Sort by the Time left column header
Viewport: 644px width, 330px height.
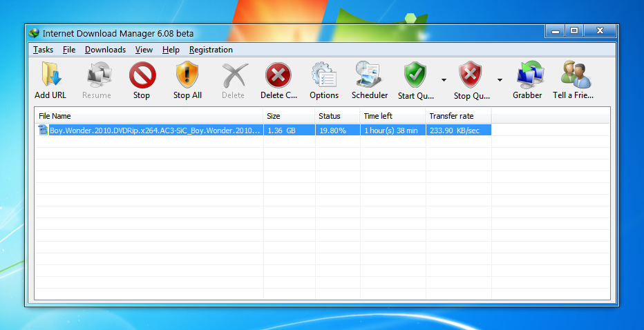[393, 116]
